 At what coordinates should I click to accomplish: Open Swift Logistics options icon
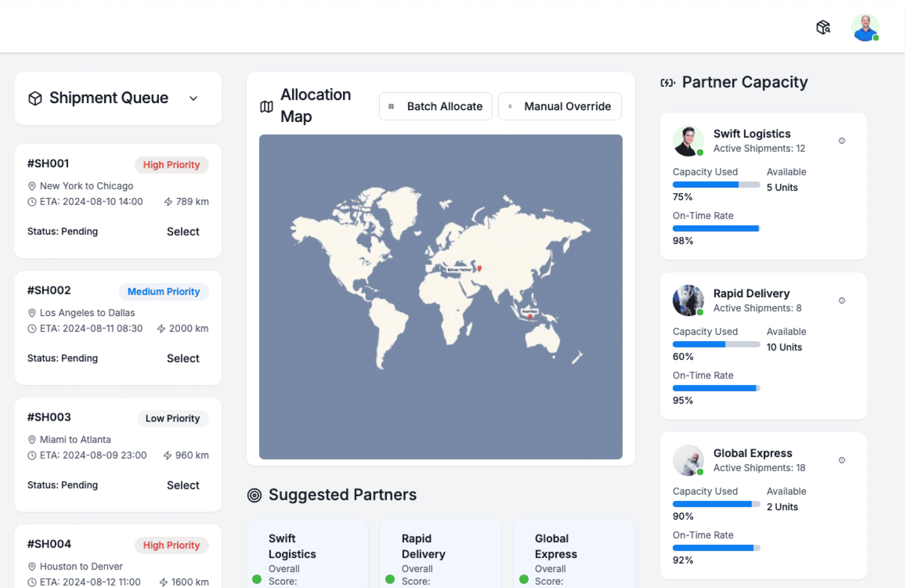point(842,141)
